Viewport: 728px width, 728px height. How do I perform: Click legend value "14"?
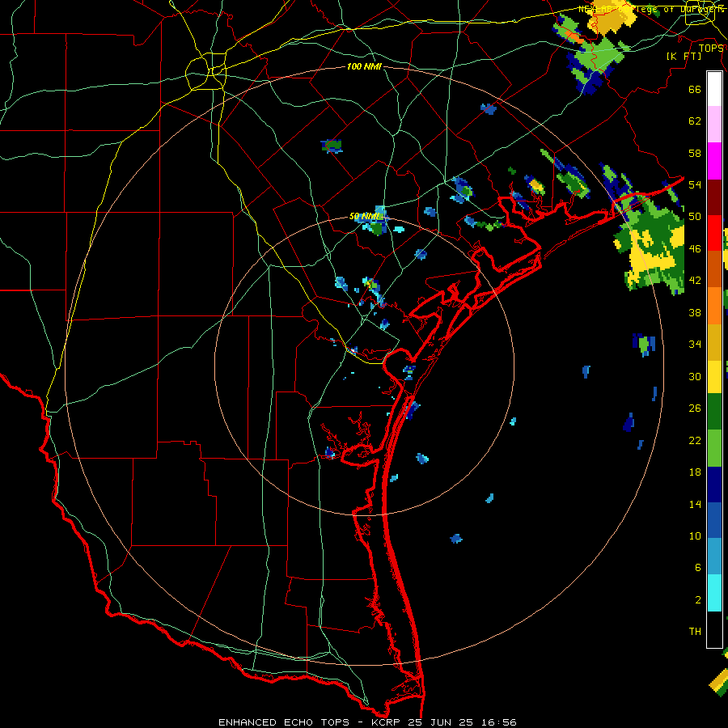click(x=695, y=504)
